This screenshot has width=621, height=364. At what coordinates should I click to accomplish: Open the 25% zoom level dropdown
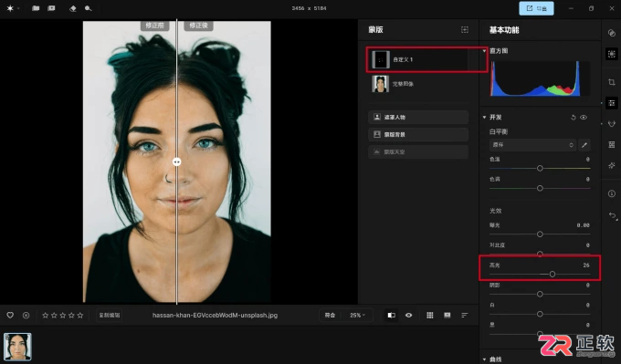click(357, 315)
